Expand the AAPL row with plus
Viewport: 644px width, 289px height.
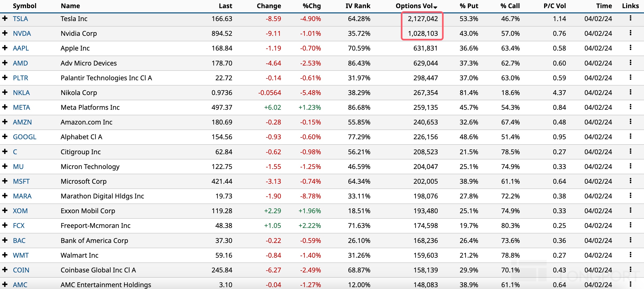click(x=5, y=48)
